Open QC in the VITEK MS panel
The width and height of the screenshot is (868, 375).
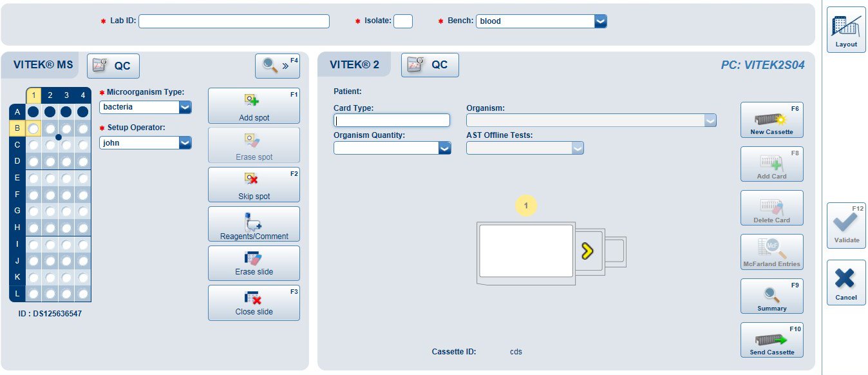pos(113,66)
